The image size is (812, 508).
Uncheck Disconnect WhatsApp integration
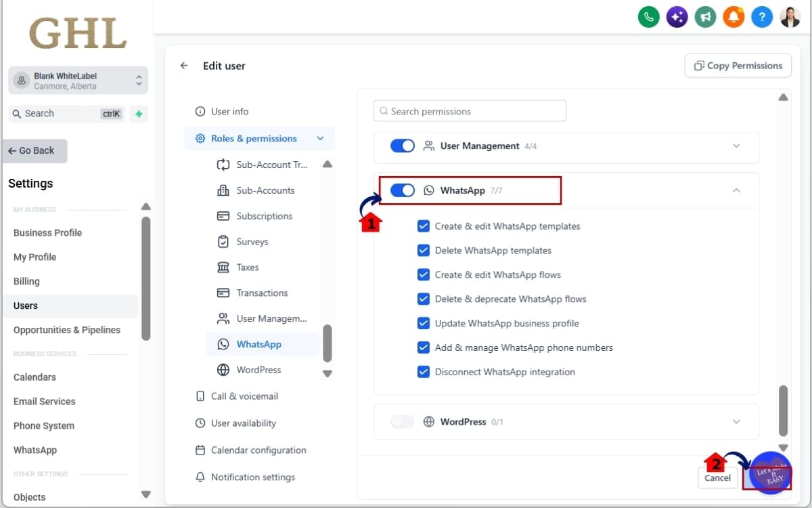coord(424,372)
